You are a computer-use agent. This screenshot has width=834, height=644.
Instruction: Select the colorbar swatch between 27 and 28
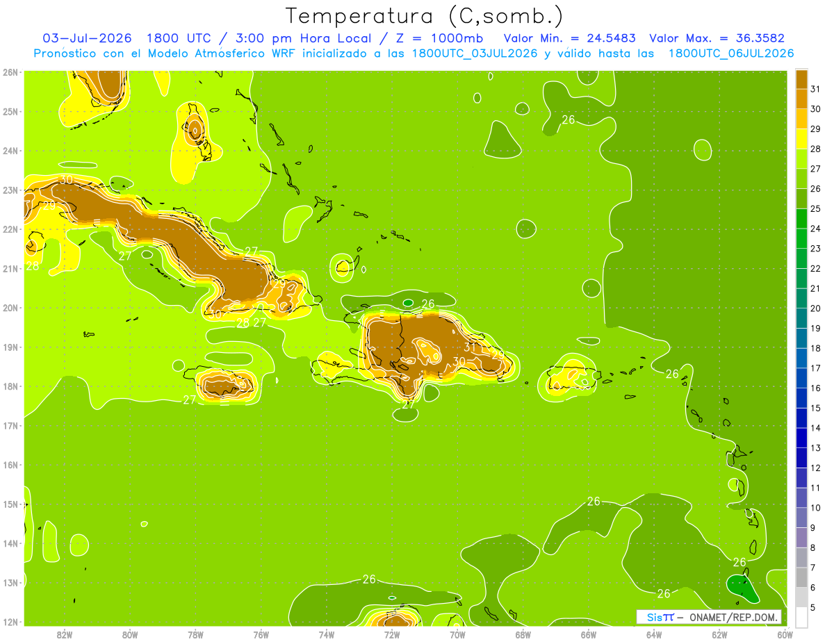click(x=802, y=159)
